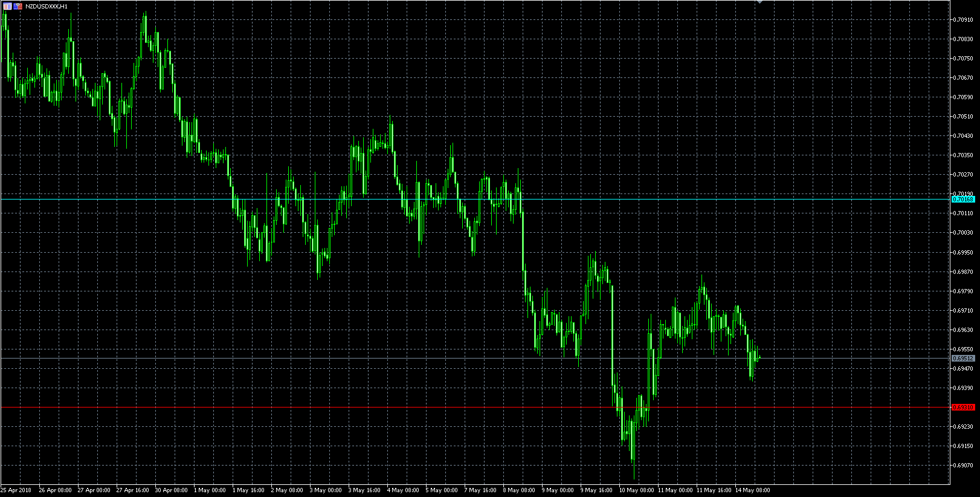The image size is (980, 497).
Task: Click the 0.69790 price axis label
Action: click(x=963, y=291)
